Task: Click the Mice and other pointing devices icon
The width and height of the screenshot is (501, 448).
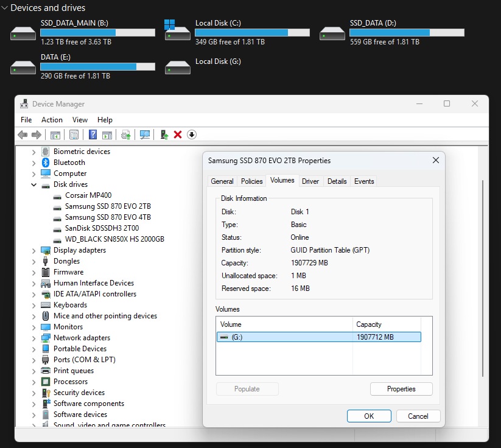Action: point(46,316)
